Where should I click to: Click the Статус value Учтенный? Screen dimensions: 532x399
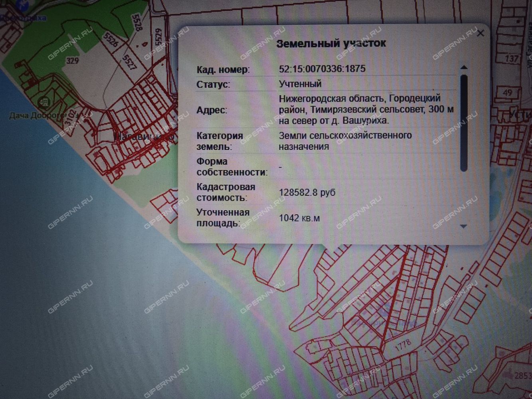[x=300, y=84]
